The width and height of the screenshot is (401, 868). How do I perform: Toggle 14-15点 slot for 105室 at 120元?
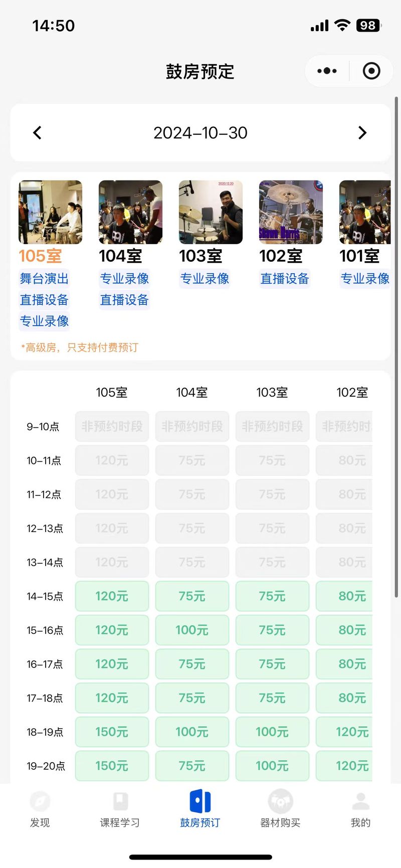[112, 596]
